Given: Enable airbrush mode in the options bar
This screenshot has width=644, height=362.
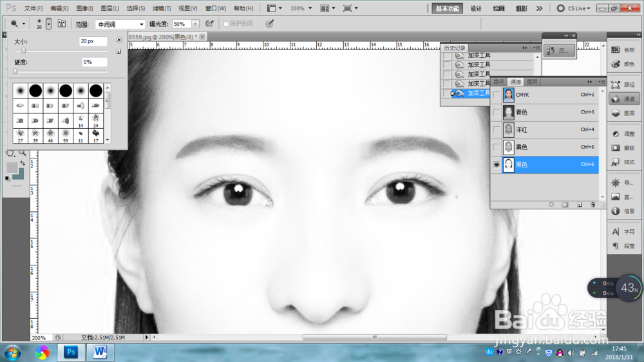Looking at the screenshot, I should point(210,24).
